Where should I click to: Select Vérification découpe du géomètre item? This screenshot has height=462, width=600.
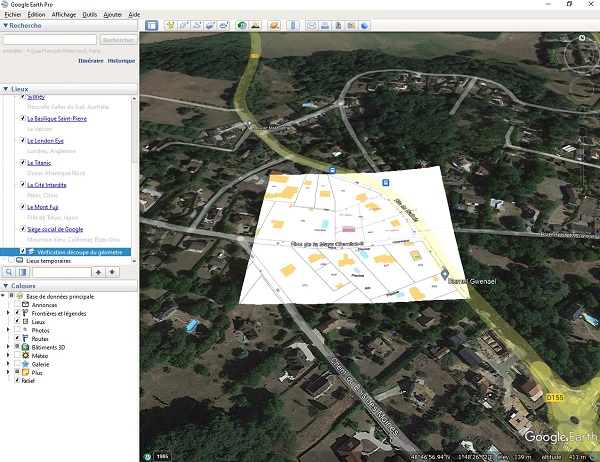pos(78,252)
